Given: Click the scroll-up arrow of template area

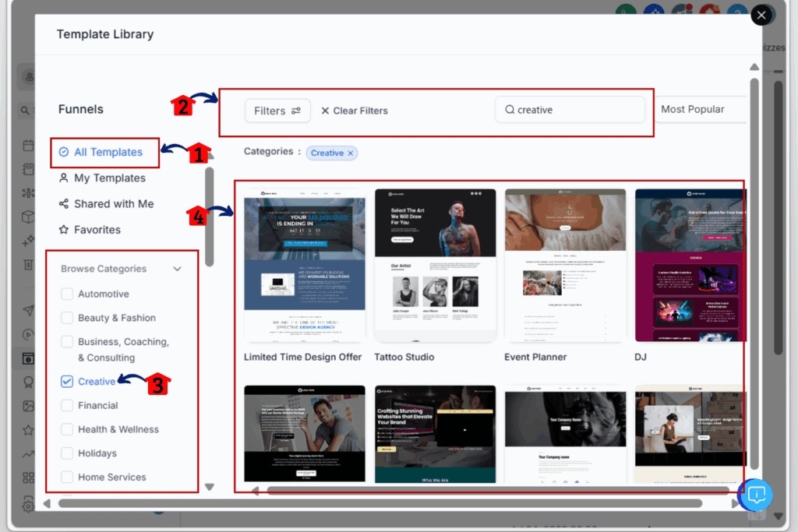Looking at the screenshot, I should 754,67.
